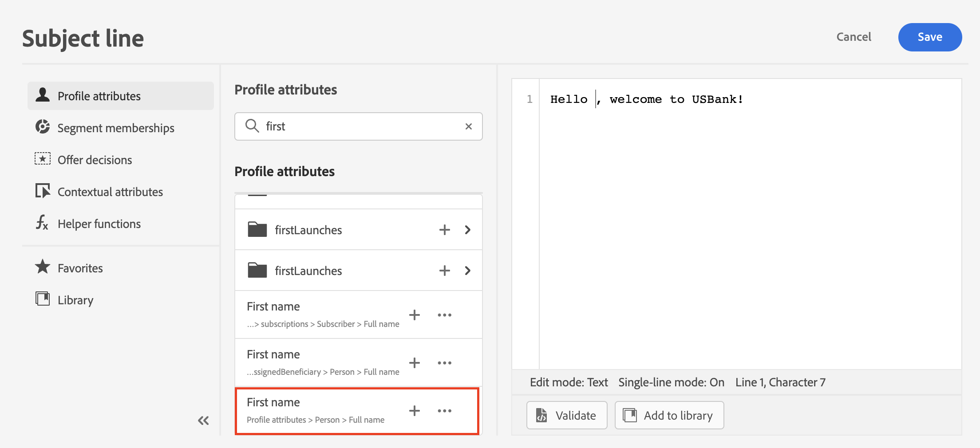
Task: Click 'Single-line mode: On' status entry
Action: click(x=671, y=382)
